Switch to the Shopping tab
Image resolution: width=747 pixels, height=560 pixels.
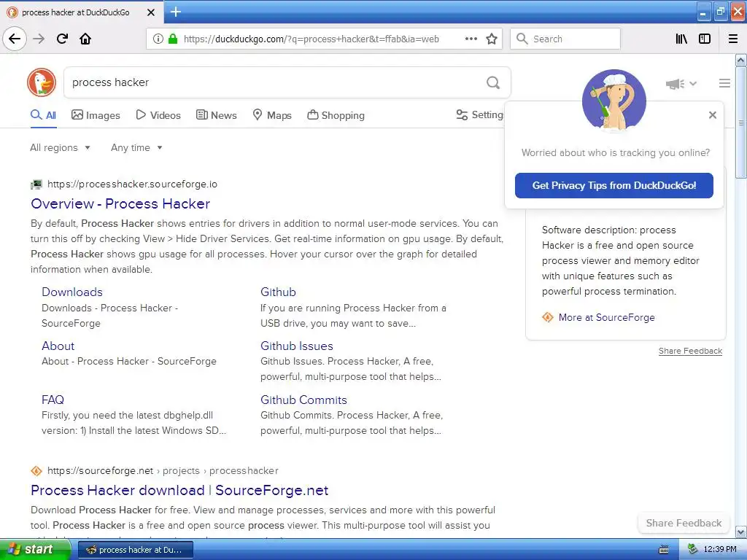pos(336,115)
